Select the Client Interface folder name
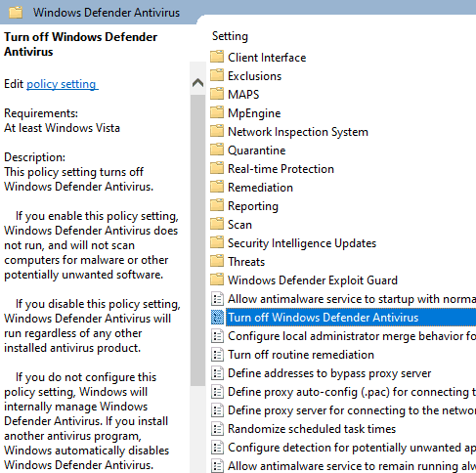476x473 pixels. pyautogui.click(x=267, y=58)
